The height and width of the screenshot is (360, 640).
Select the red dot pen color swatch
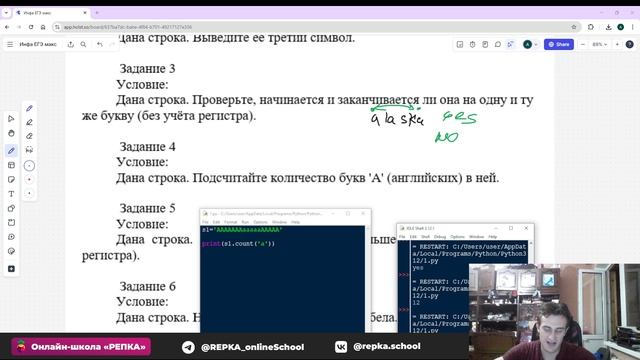click(x=29, y=180)
